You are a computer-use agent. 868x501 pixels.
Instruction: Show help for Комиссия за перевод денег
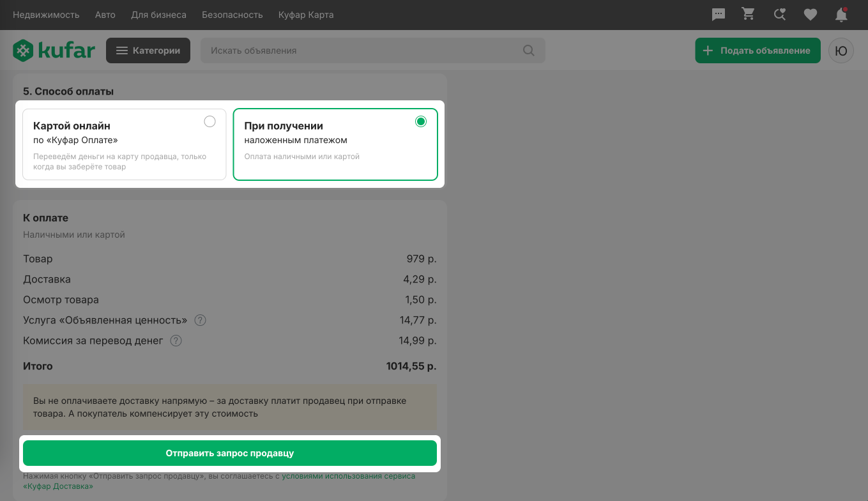pyautogui.click(x=176, y=341)
